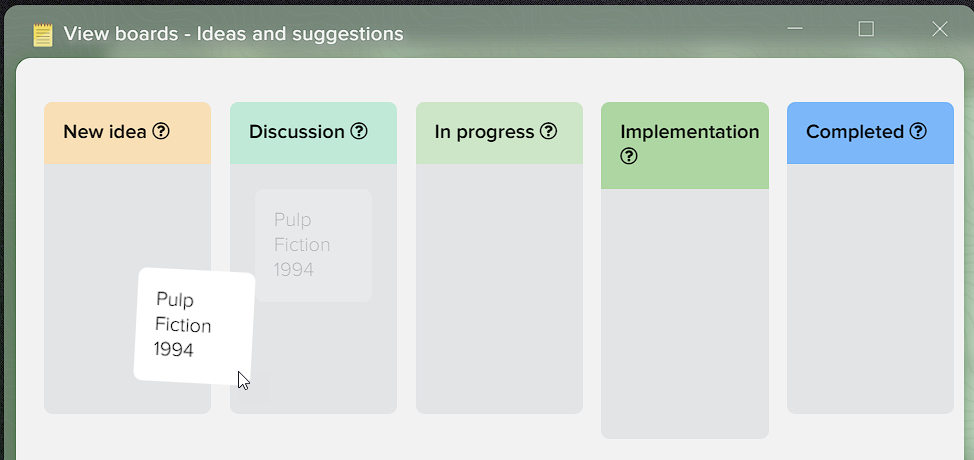Click the question mark under Implementation
This screenshot has height=460, width=974.
click(629, 156)
